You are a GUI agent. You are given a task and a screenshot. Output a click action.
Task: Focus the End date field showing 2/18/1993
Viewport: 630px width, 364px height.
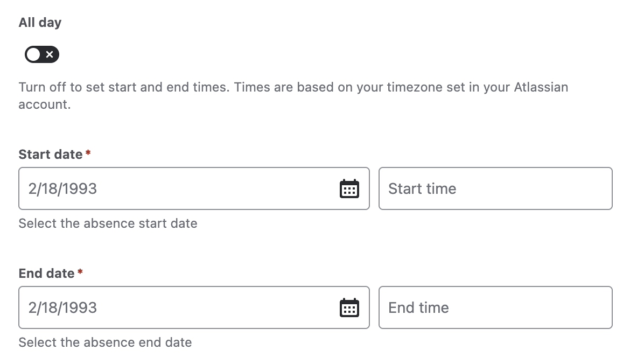point(194,307)
